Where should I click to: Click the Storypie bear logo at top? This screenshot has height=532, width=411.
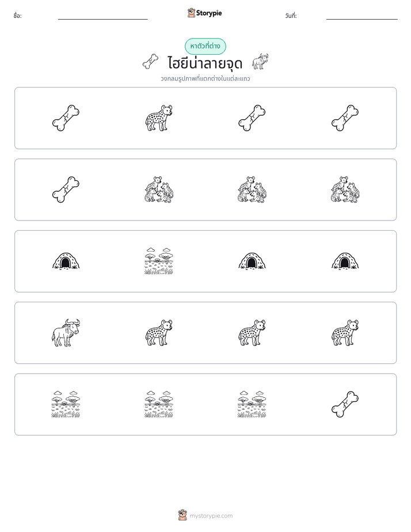[191, 13]
